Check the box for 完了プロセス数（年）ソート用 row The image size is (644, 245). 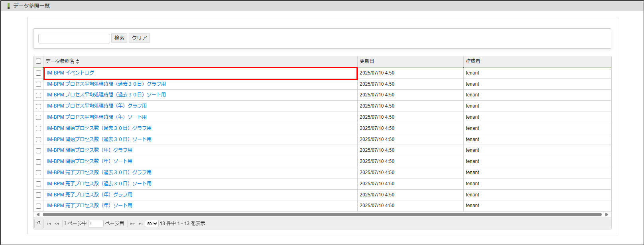click(x=39, y=206)
